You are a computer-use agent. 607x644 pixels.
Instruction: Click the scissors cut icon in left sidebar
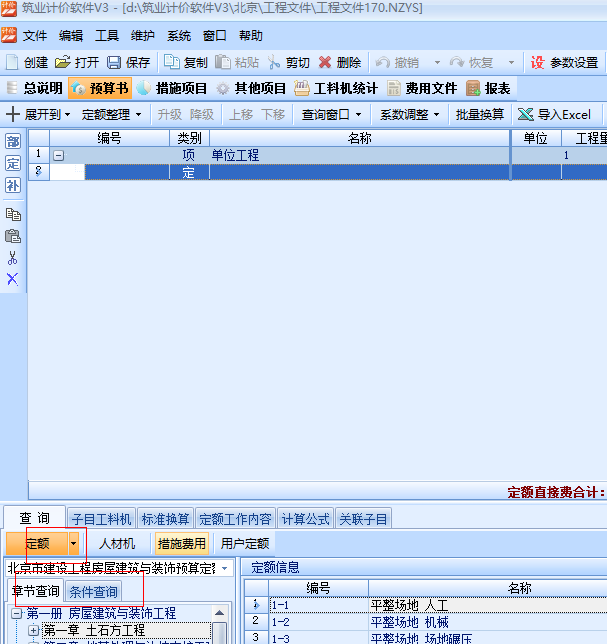(x=13, y=257)
